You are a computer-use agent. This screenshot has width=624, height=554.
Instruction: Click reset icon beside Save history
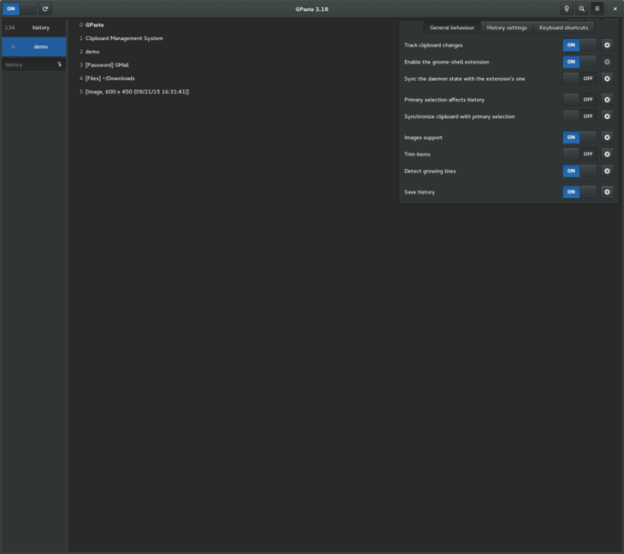click(x=606, y=191)
